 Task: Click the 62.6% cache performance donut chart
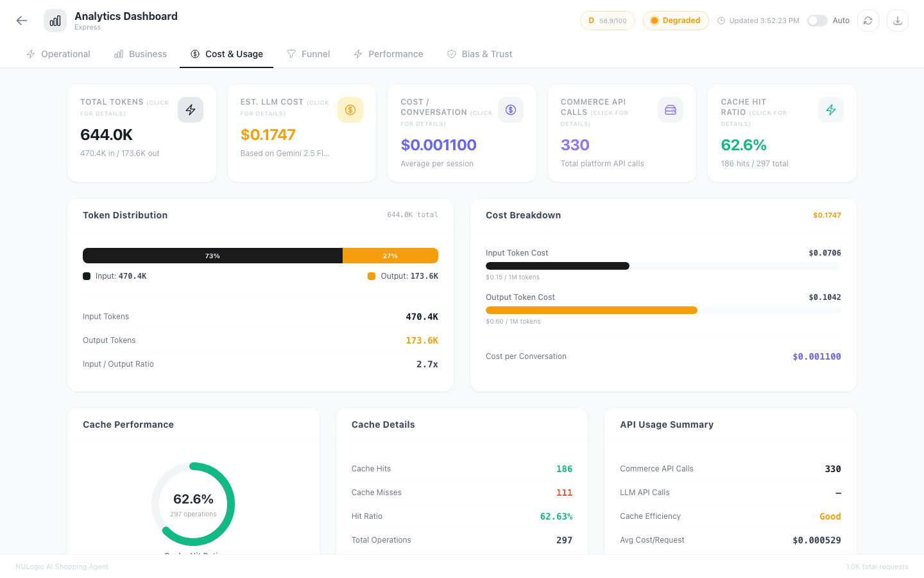pos(193,504)
